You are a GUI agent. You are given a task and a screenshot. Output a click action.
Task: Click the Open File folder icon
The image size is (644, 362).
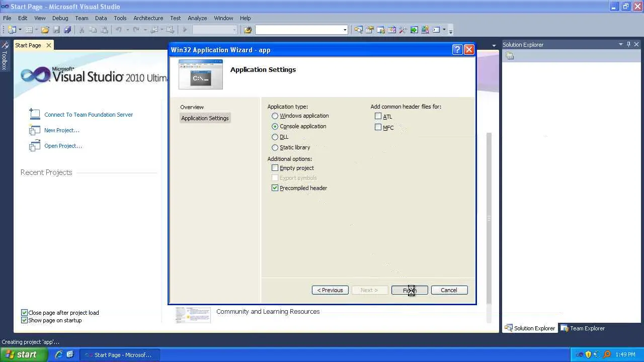click(45, 30)
